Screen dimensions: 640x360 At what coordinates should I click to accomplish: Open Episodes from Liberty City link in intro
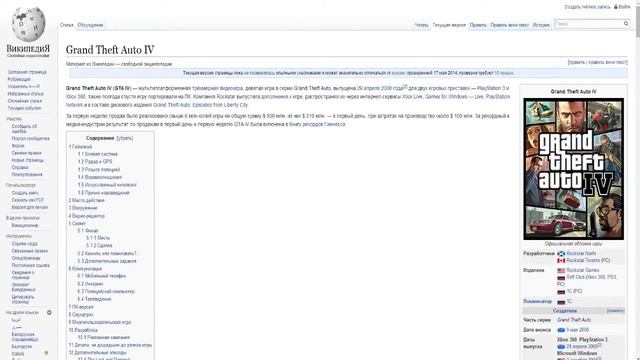200,105
